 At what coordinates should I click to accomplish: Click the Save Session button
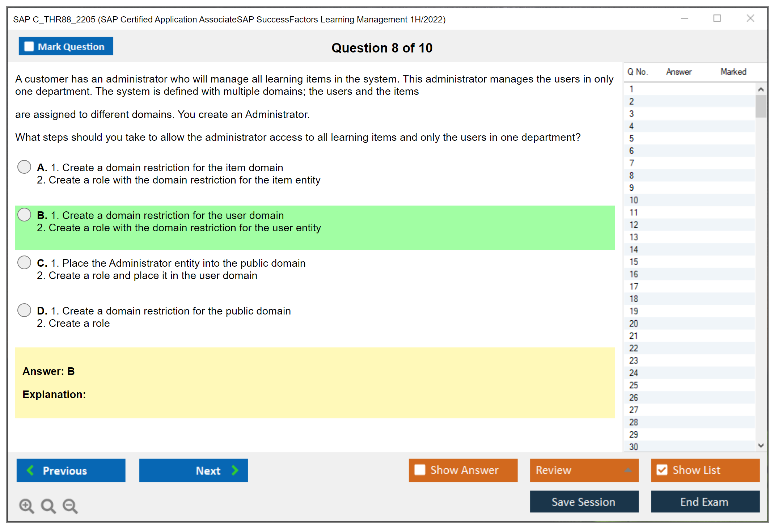coord(584,502)
